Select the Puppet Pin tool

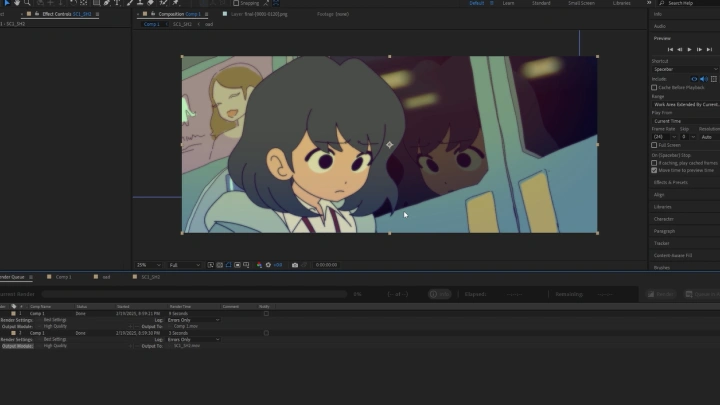[175, 2]
